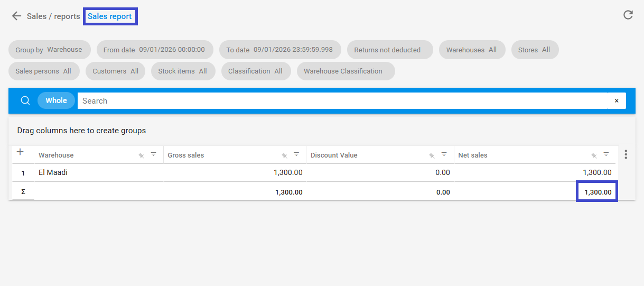Open filter for Gross sales column

pos(296,154)
